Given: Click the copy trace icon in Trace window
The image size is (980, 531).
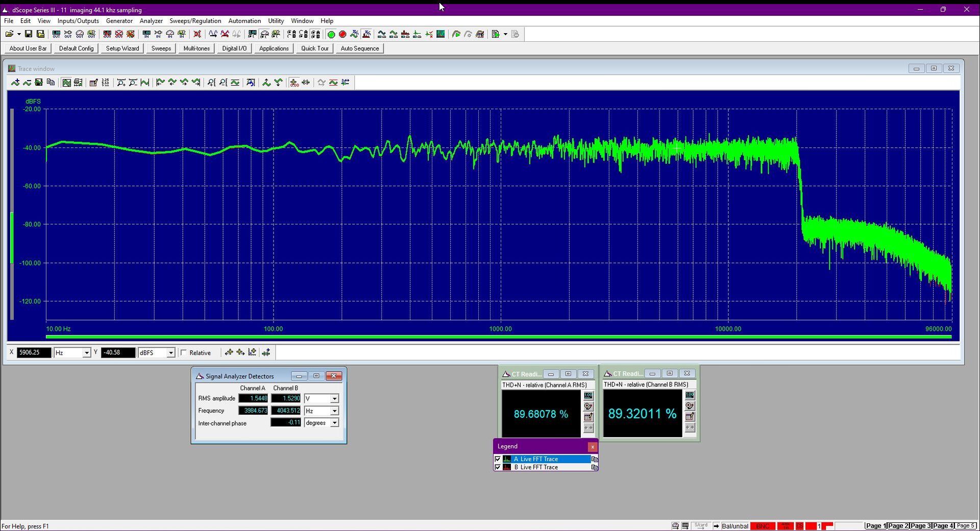Looking at the screenshot, I should [51, 82].
